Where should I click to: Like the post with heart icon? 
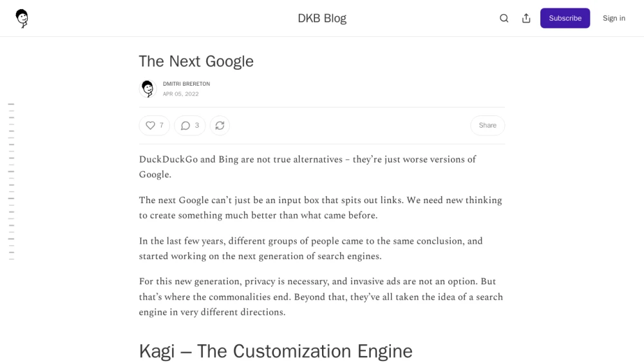click(150, 125)
